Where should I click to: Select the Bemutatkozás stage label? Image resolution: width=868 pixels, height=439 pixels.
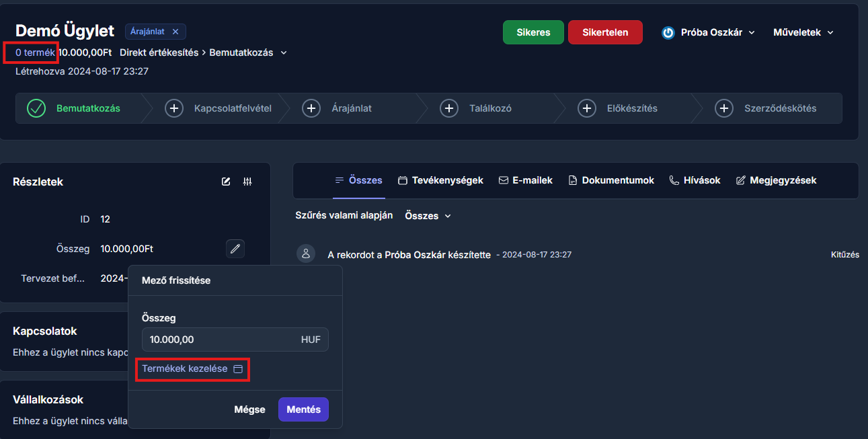88,108
